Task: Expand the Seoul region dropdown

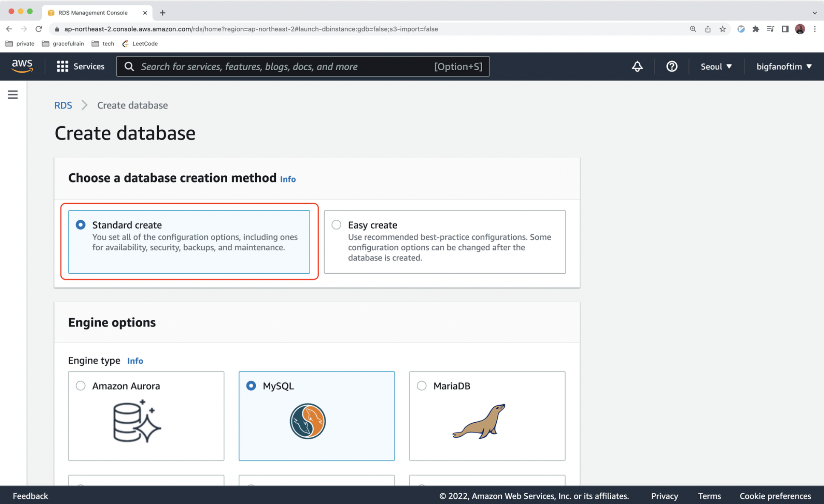Action: 716,66
